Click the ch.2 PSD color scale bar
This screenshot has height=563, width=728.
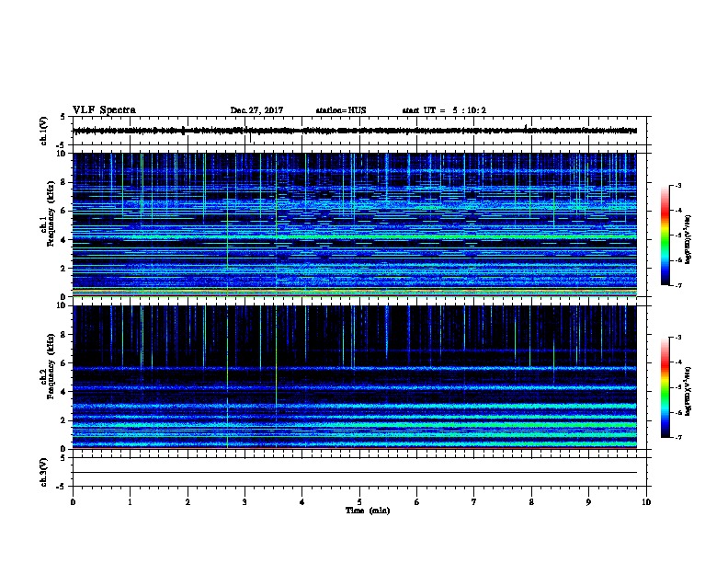point(665,387)
